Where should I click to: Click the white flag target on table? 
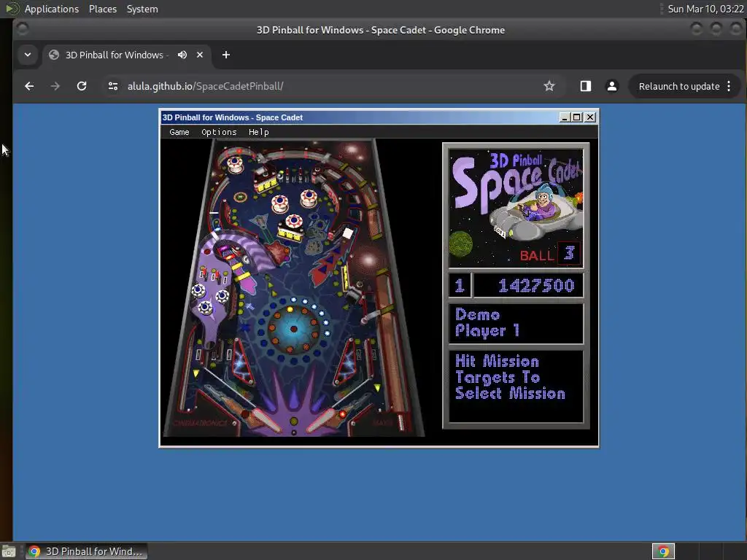click(x=348, y=233)
